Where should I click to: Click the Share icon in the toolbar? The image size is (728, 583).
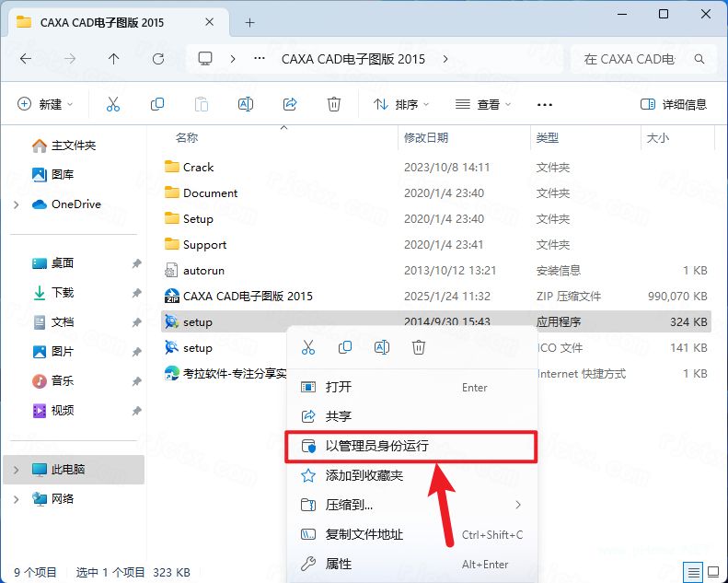(290, 104)
